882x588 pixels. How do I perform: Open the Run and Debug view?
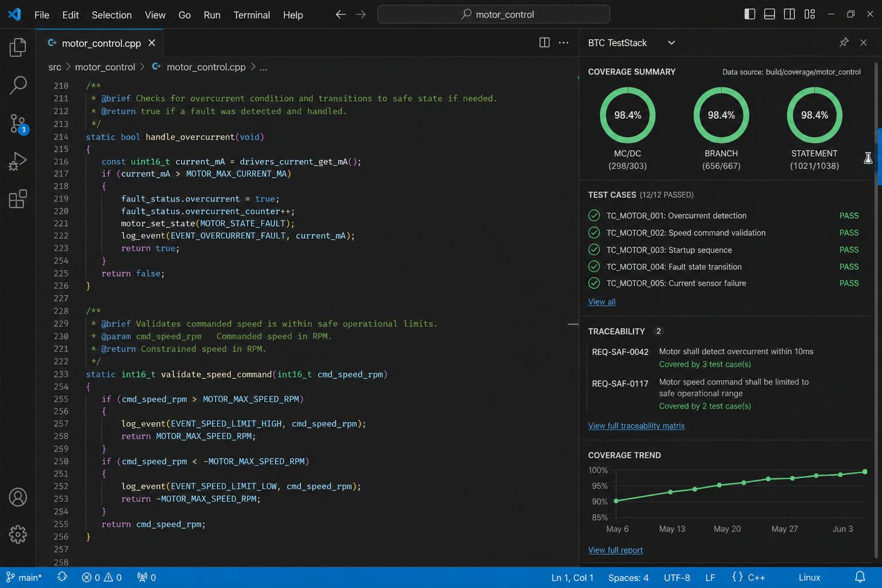pos(18,161)
